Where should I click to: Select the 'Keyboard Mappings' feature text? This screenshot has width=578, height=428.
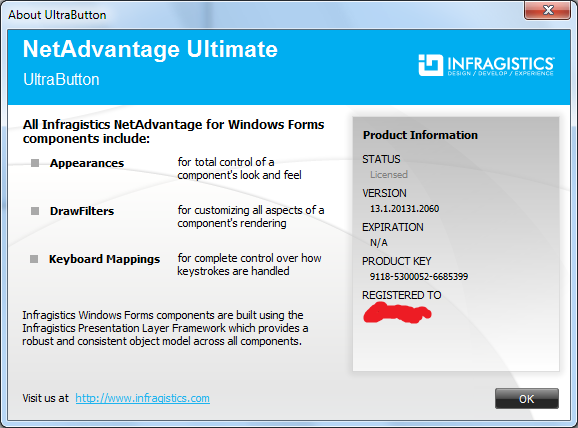click(104, 259)
